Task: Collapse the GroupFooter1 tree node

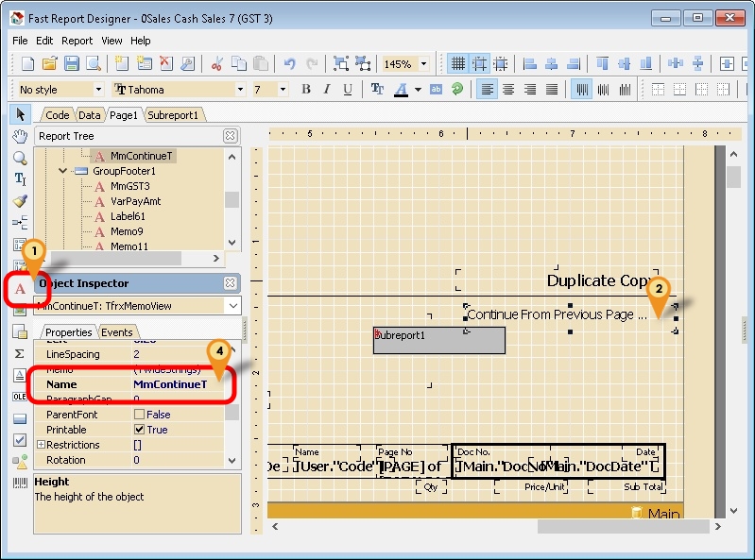Action: (63, 171)
